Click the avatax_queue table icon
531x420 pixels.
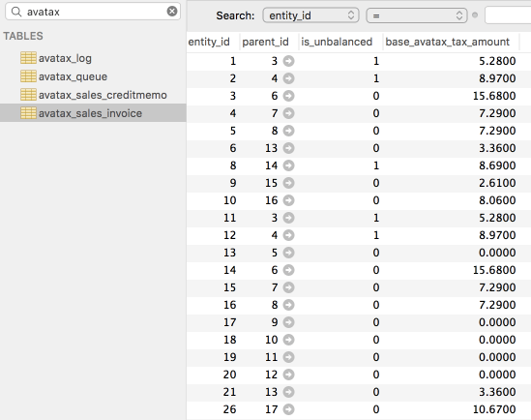pyautogui.click(x=28, y=76)
